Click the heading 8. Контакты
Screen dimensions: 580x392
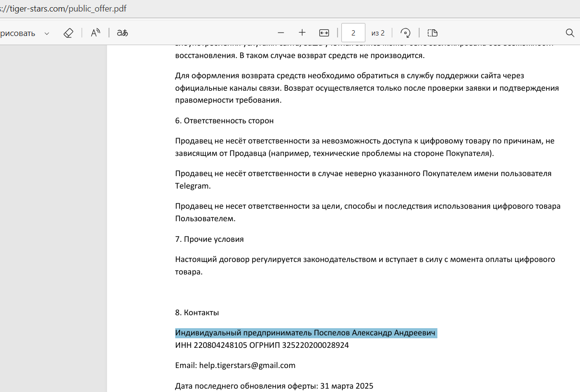196,312
